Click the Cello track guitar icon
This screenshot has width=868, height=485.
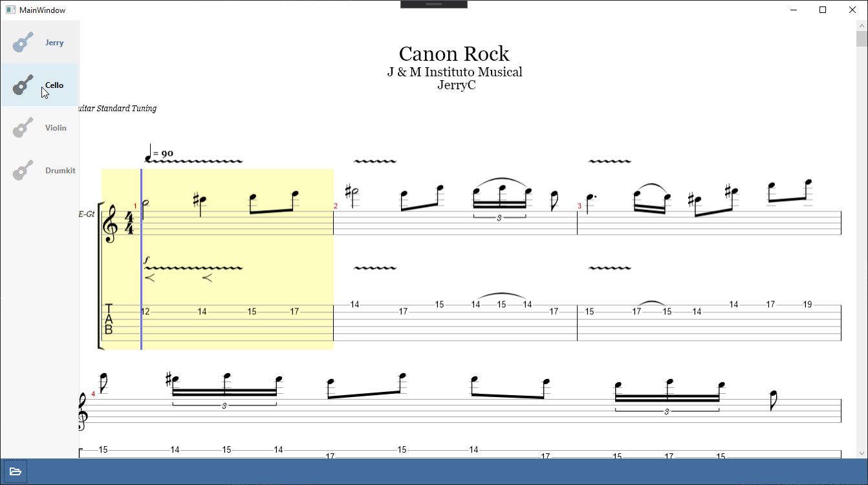click(x=23, y=85)
